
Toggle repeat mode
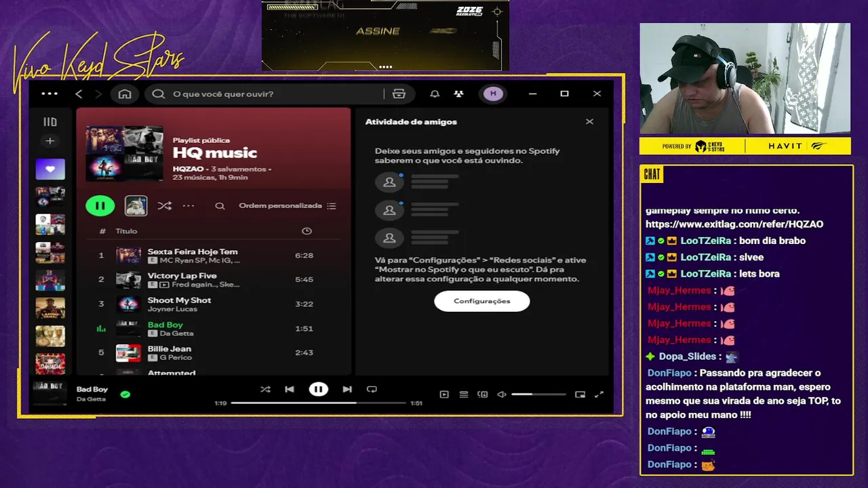372,389
